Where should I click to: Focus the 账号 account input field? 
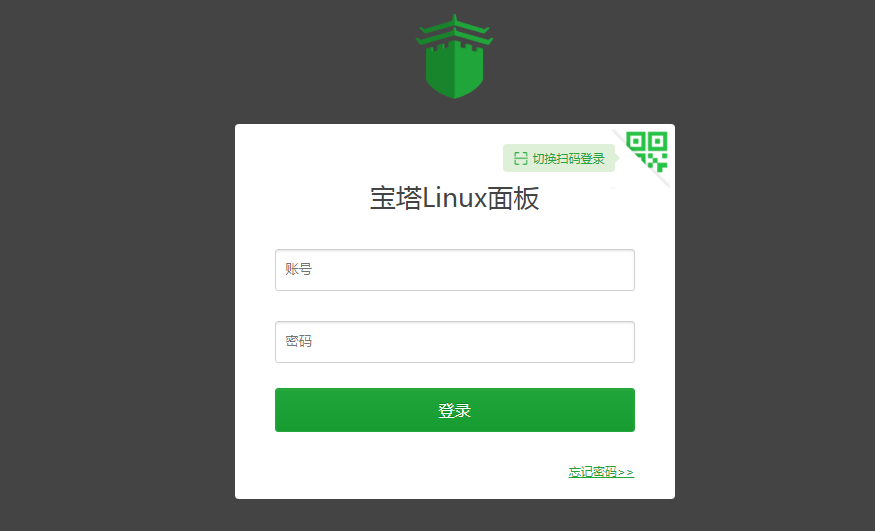[455, 270]
